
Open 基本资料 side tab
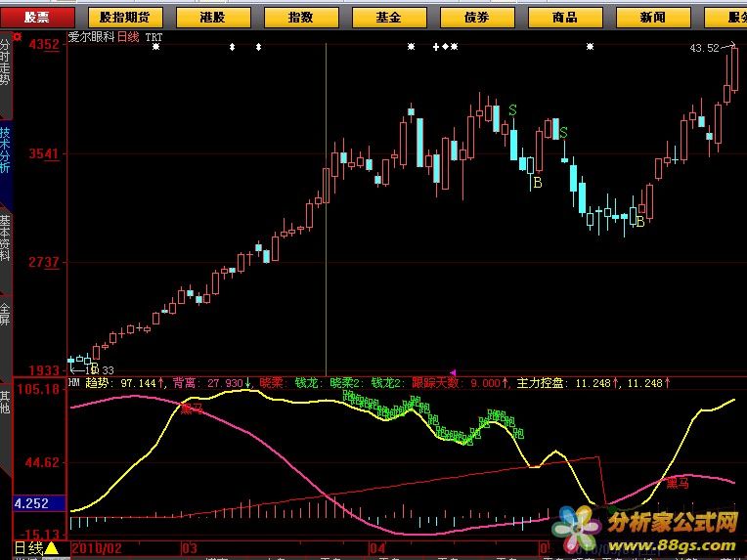6,239
